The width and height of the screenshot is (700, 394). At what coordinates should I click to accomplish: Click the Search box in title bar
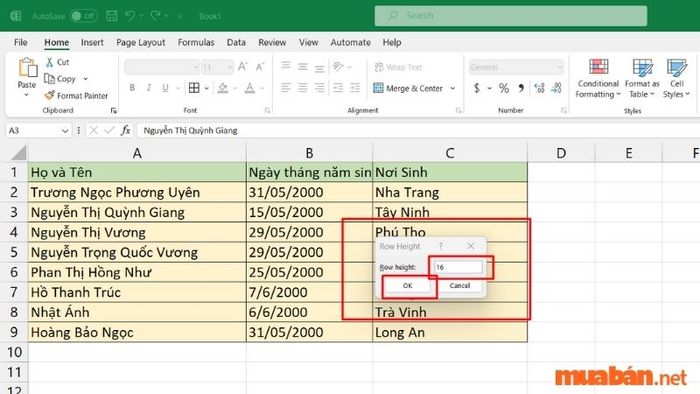pyautogui.click(x=511, y=16)
